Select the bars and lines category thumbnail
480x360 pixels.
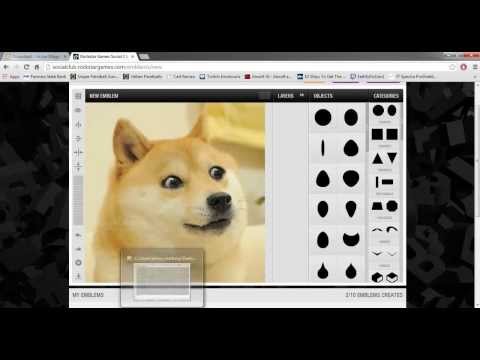[x=384, y=182]
